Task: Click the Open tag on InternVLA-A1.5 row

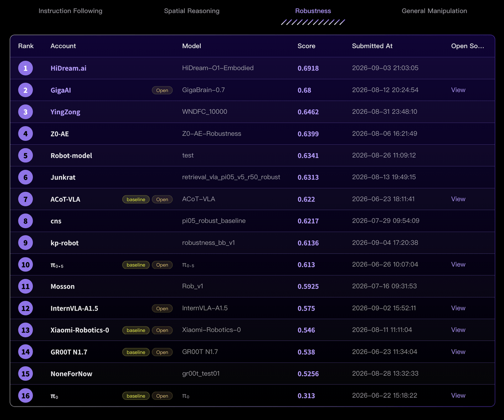Action: (x=162, y=308)
